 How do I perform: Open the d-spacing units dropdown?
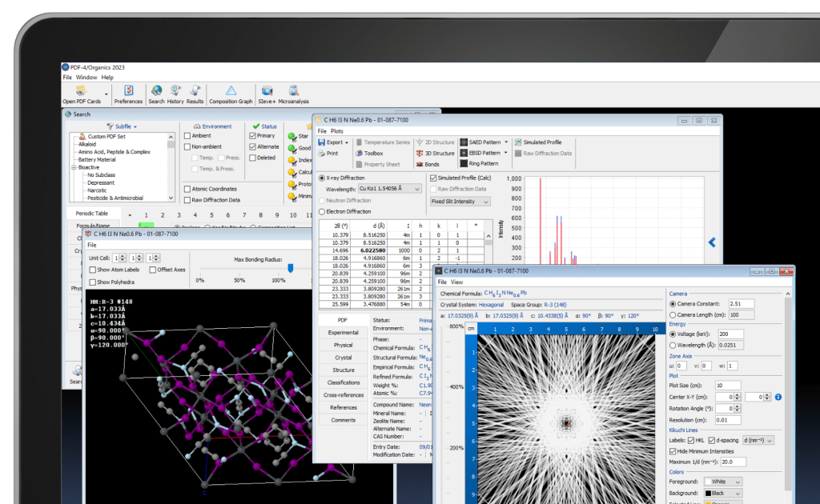[758, 440]
